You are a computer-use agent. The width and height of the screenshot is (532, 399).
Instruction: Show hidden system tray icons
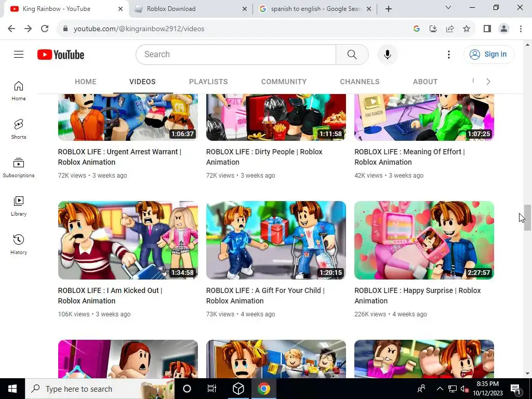(440, 389)
